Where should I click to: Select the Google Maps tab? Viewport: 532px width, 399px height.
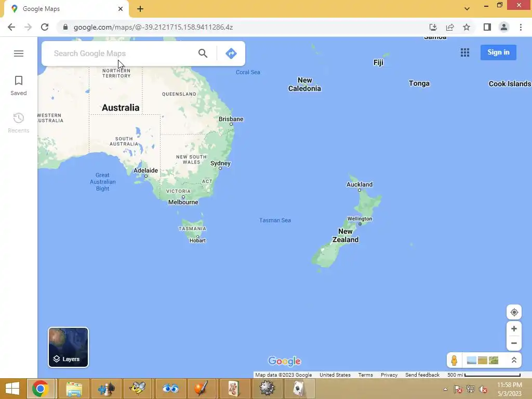(66, 9)
